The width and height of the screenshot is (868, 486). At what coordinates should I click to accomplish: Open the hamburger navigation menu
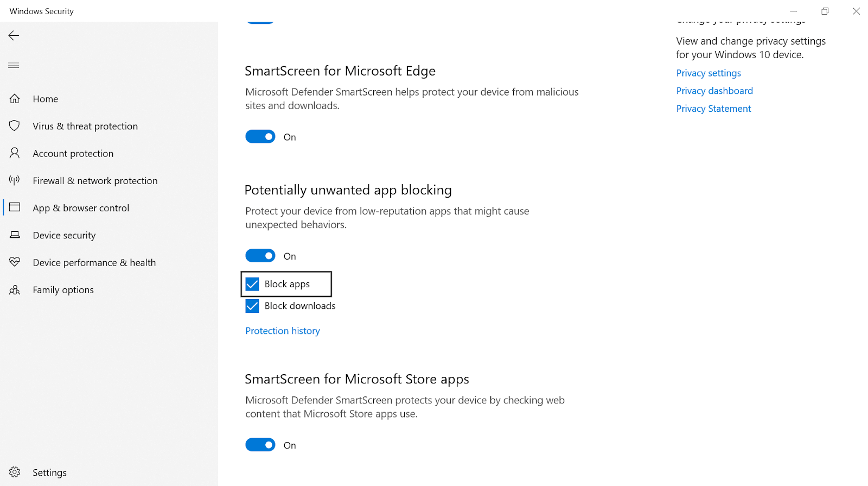[x=14, y=65]
